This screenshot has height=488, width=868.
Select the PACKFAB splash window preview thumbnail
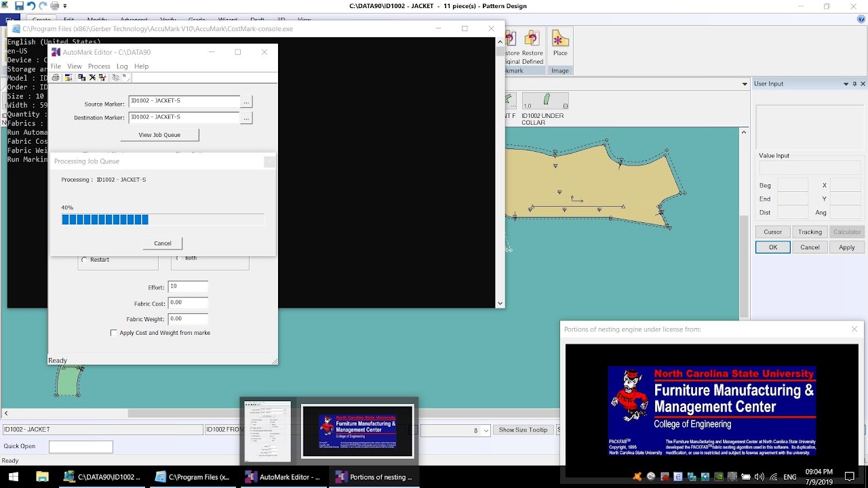pos(357,431)
